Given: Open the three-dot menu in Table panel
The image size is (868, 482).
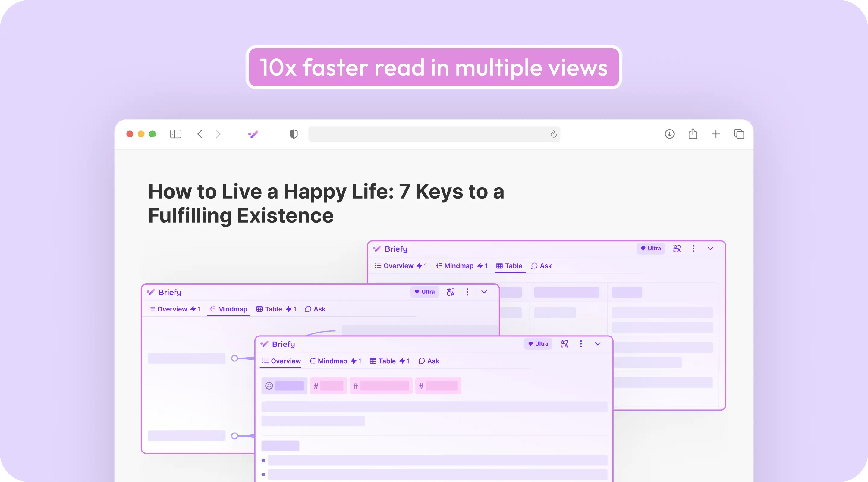Looking at the screenshot, I should (693, 249).
